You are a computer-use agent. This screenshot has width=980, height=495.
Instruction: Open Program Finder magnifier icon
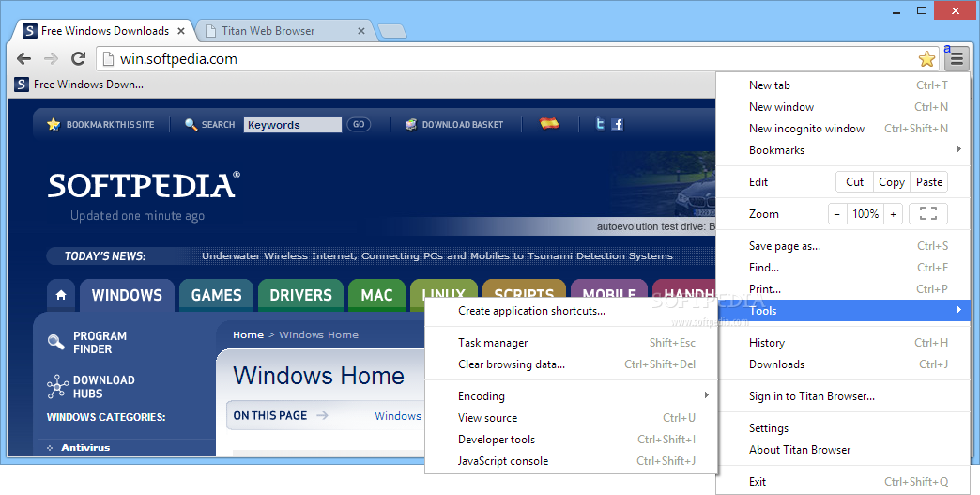coord(55,342)
